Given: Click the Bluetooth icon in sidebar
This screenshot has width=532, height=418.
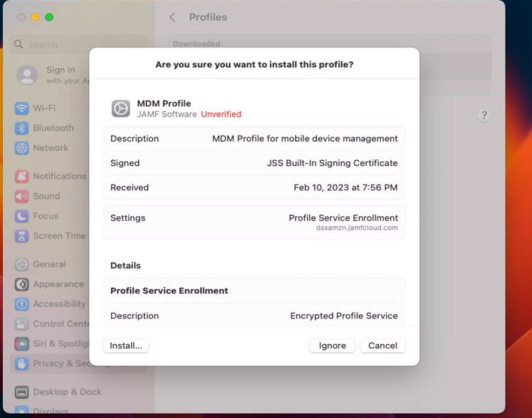Looking at the screenshot, I should point(22,128).
